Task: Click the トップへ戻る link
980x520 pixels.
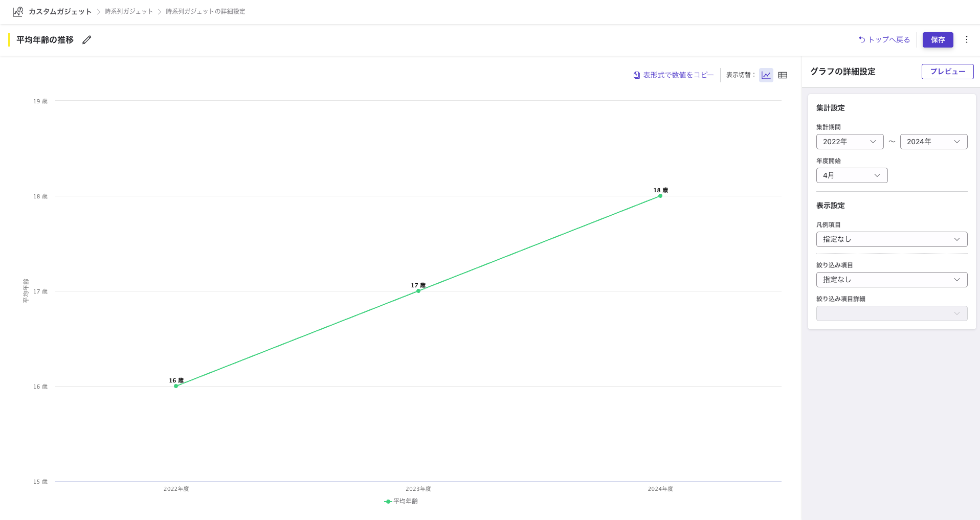Action: point(889,39)
